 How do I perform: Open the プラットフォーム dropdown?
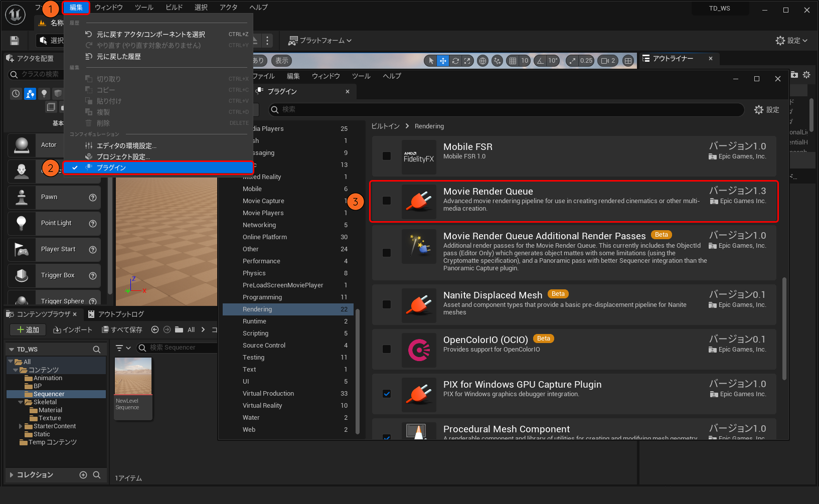coord(320,41)
